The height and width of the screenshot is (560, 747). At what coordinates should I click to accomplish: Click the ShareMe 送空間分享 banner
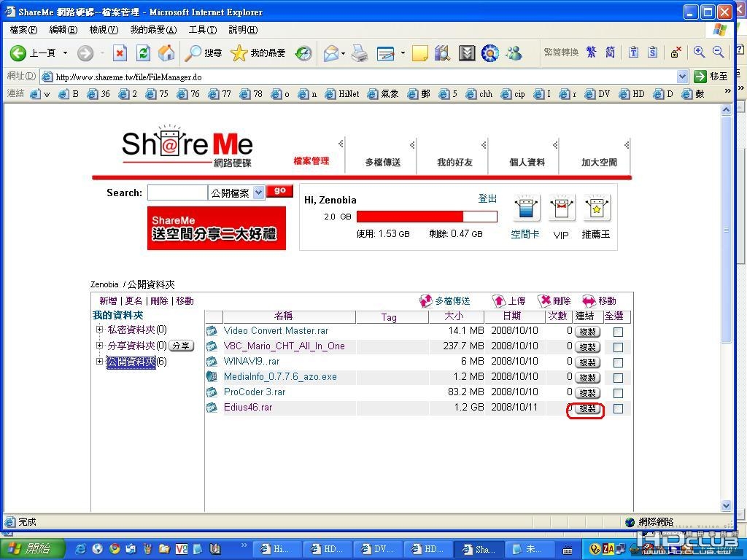(216, 228)
